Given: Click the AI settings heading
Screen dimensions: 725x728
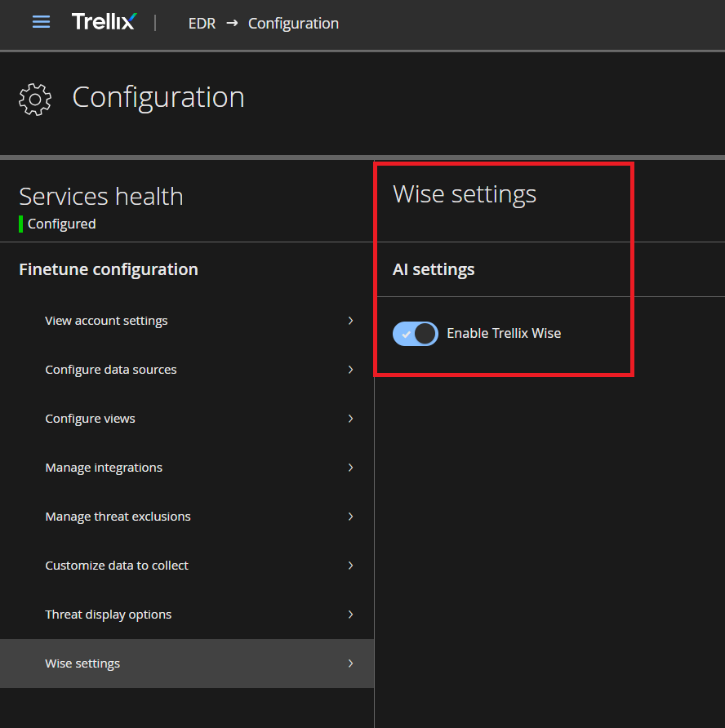Looking at the screenshot, I should [434, 269].
